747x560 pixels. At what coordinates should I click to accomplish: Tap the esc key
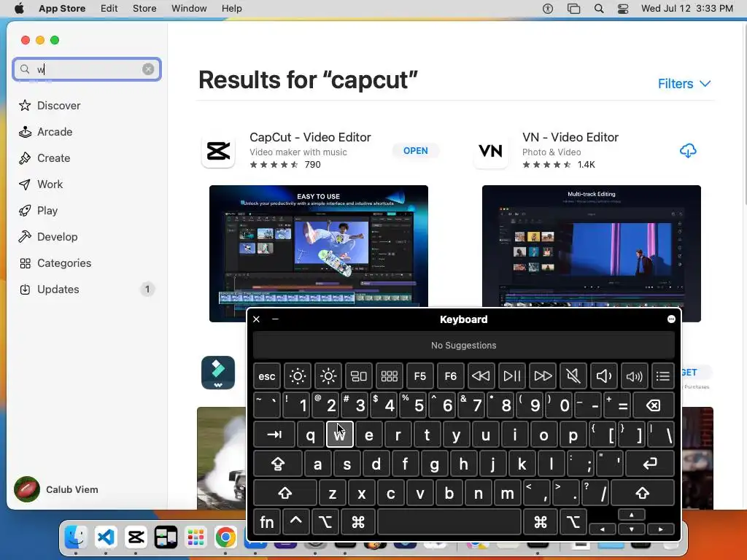pos(267,376)
